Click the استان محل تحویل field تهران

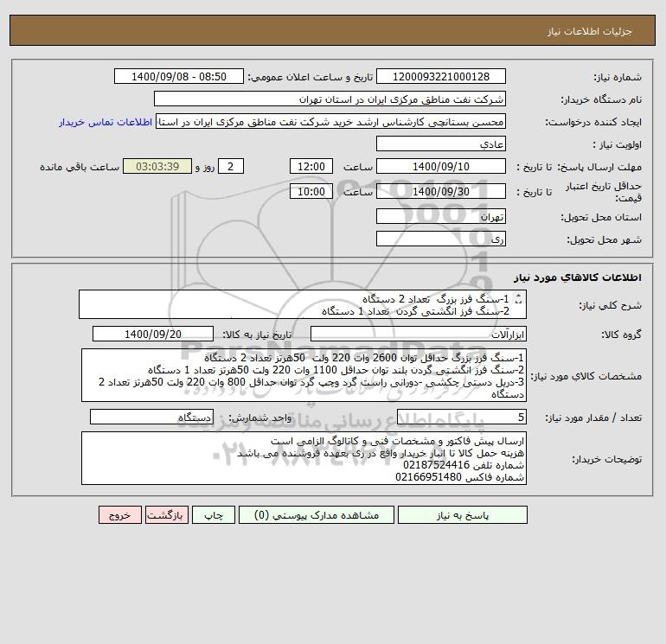[x=441, y=216]
